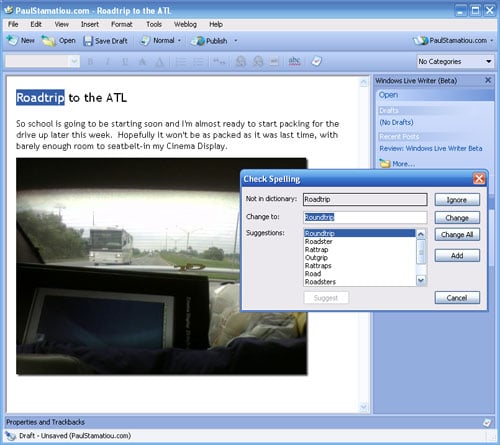Select the Rattraps suggestion
Image resolution: width=500 pixels, height=445 pixels.
point(360,266)
